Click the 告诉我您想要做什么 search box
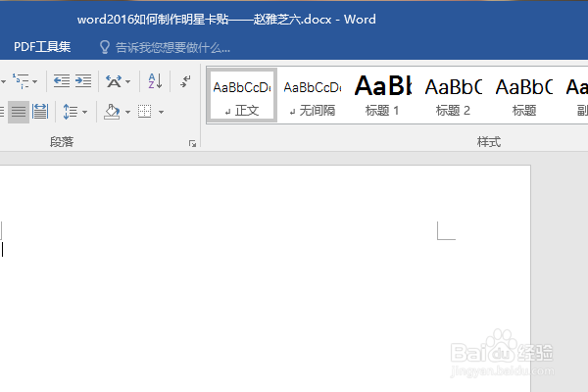The image size is (588, 392). tap(172, 48)
